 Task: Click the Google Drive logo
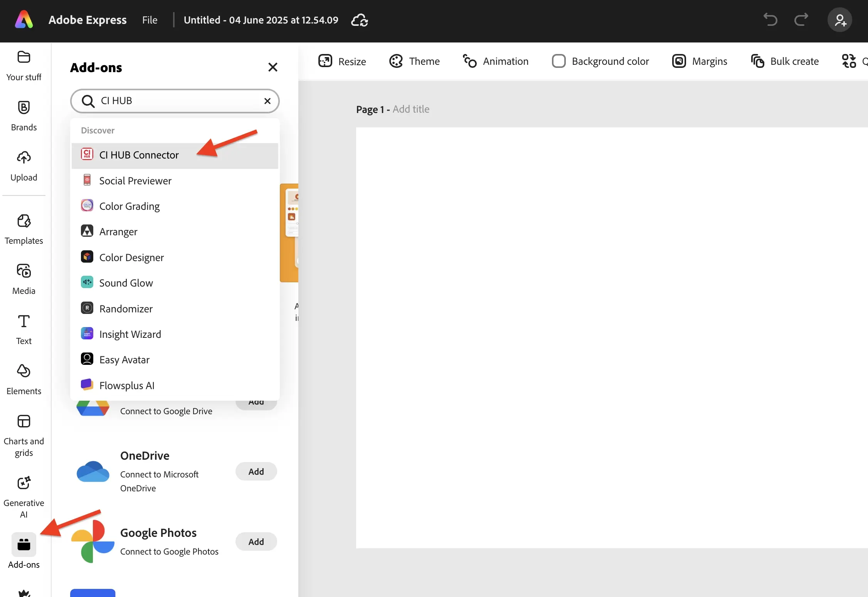tap(93, 408)
